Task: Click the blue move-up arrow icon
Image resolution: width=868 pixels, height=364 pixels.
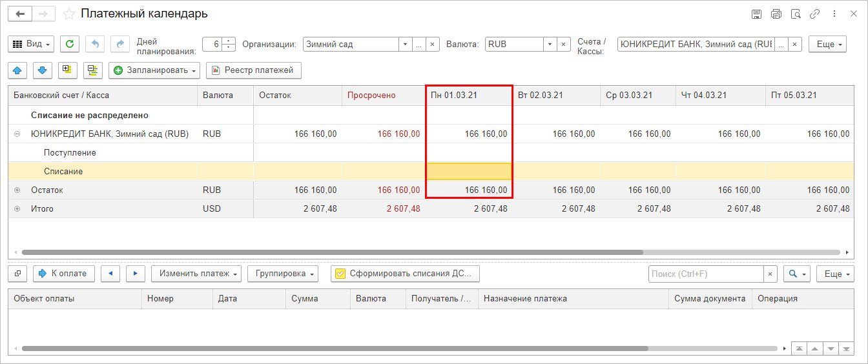Action: point(17,70)
